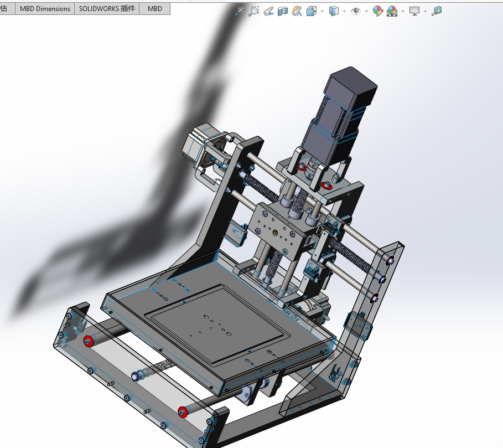Open the SOLIDWORKS 插件 tab

(107, 9)
